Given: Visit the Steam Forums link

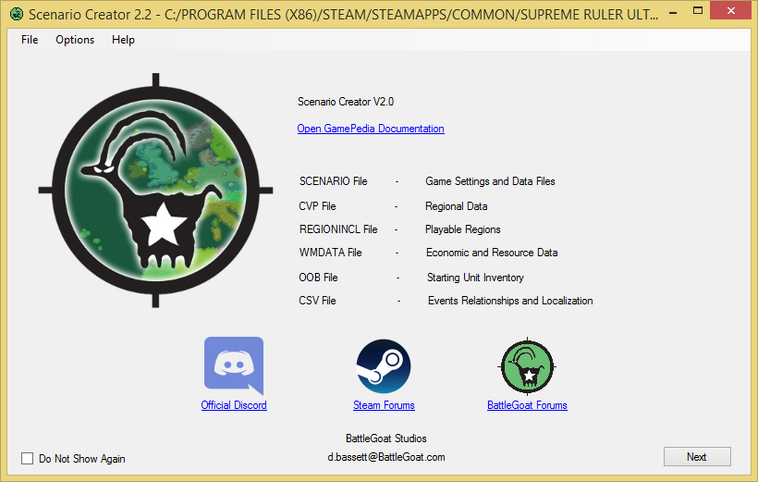Looking at the screenshot, I should click(x=384, y=405).
